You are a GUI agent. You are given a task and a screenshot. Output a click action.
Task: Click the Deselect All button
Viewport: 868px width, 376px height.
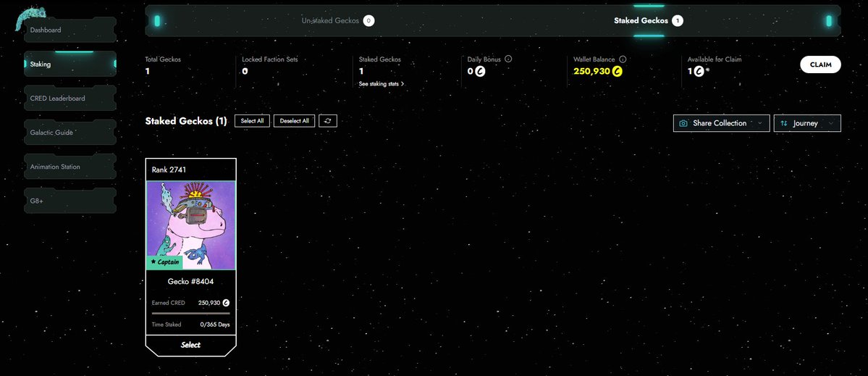tap(294, 121)
